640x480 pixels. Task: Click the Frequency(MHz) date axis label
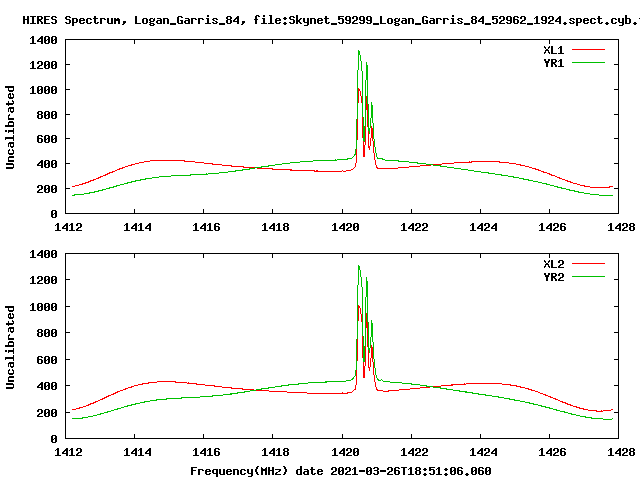(x=340, y=471)
